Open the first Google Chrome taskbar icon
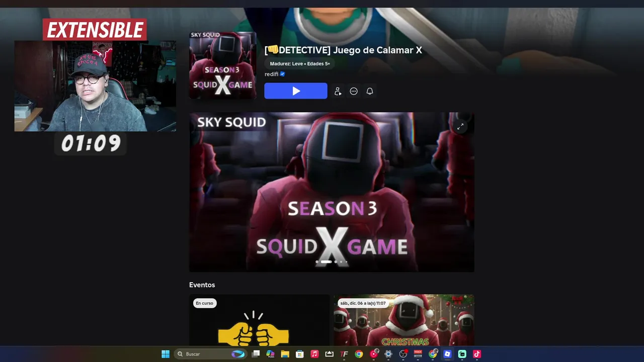The height and width of the screenshot is (362, 644). [x=359, y=354]
